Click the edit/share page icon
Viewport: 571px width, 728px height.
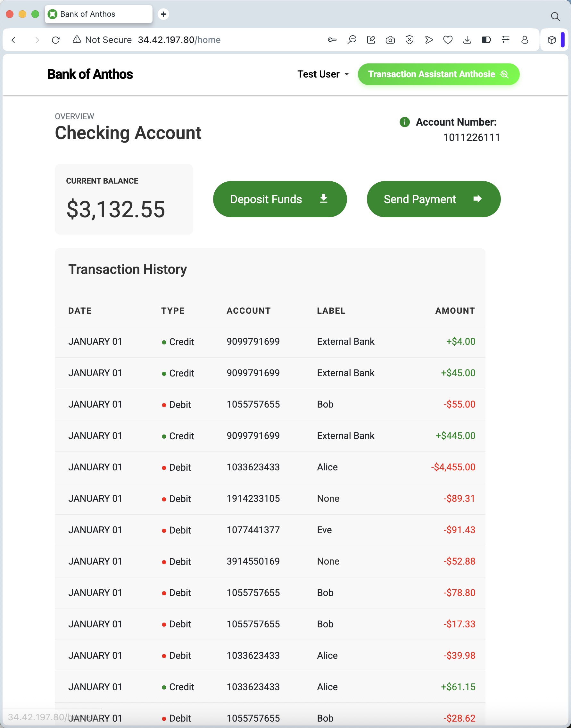(371, 40)
